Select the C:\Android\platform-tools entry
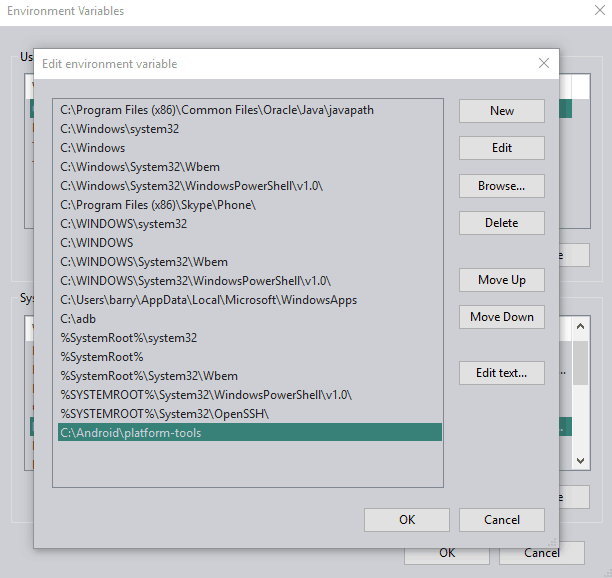This screenshot has height=578, width=612. coord(250,432)
